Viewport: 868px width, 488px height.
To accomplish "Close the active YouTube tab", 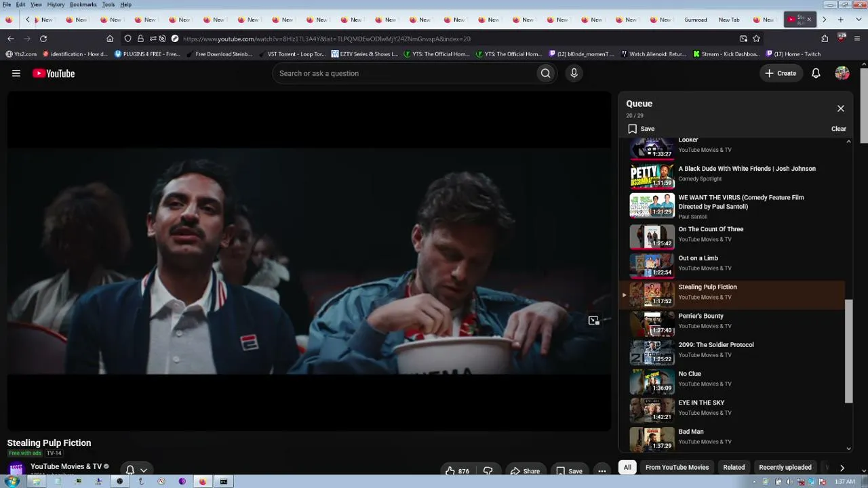I will click(x=808, y=20).
